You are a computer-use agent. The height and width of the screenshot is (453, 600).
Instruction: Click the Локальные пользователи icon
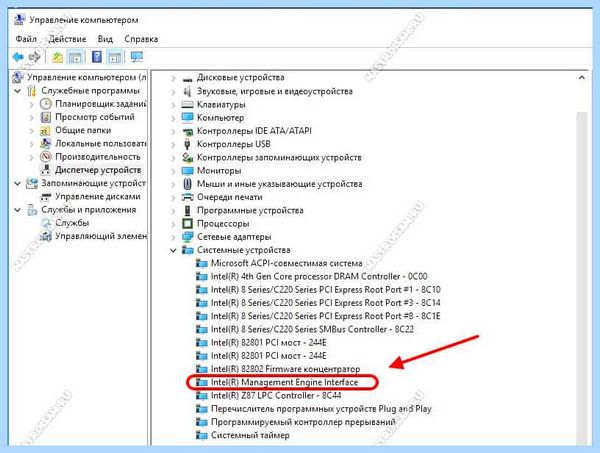click(46, 143)
